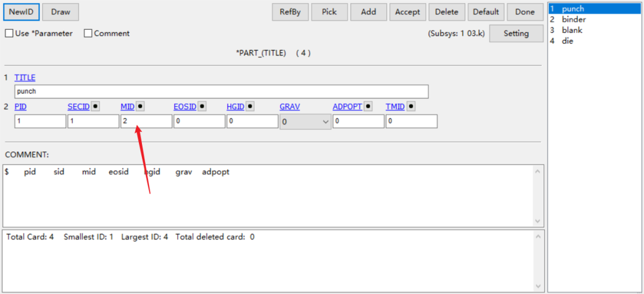Click the ADPOPT input field
The height and width of the screenshot is (294, 644).
pos(358,121)
